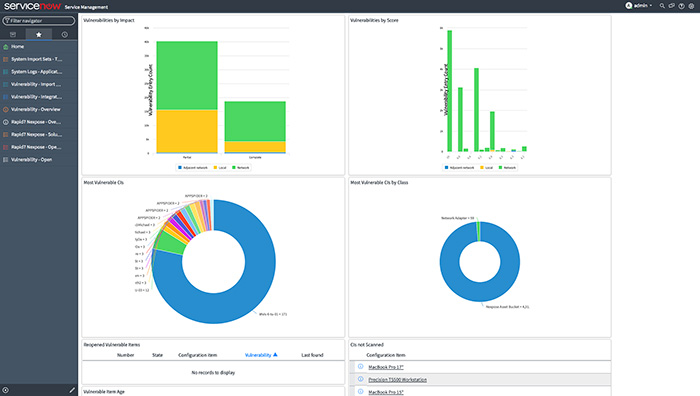Image resolution: width=700 pixels, height=396 pixels.
Task: Click the ServiceNow logo
Action: pos(32,6)
